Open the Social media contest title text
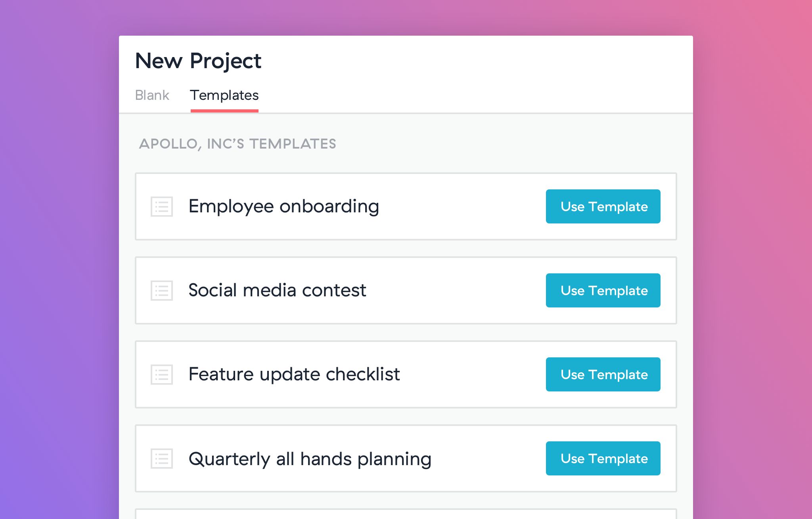 pos(277,290)
